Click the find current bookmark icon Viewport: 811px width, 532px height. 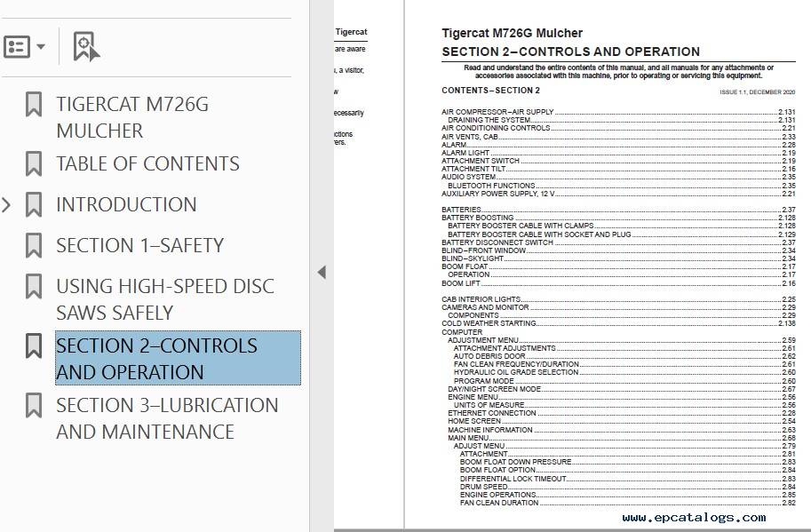(86, 46)
